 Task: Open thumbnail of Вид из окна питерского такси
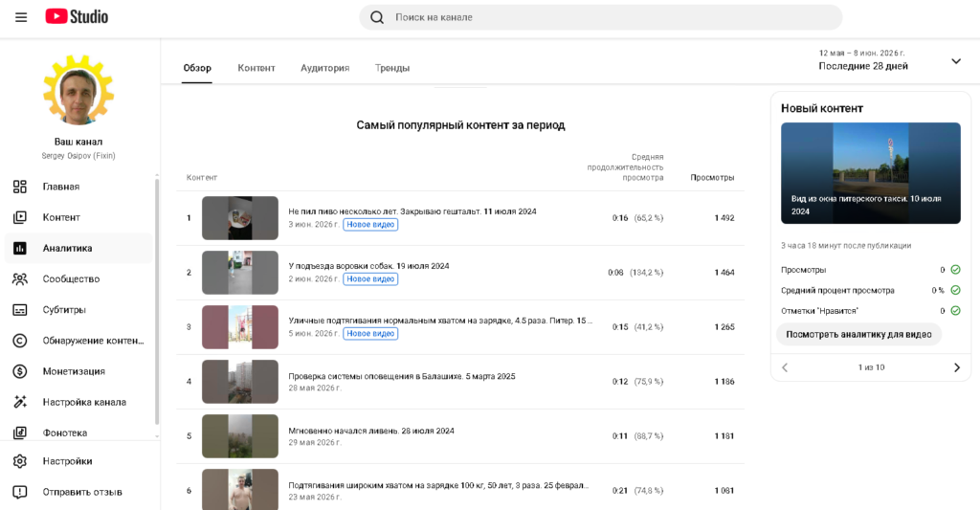871,173
